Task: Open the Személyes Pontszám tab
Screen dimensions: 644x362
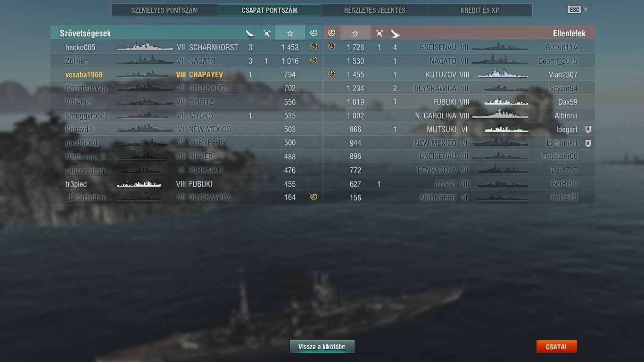Action: (x=165, y=10)
